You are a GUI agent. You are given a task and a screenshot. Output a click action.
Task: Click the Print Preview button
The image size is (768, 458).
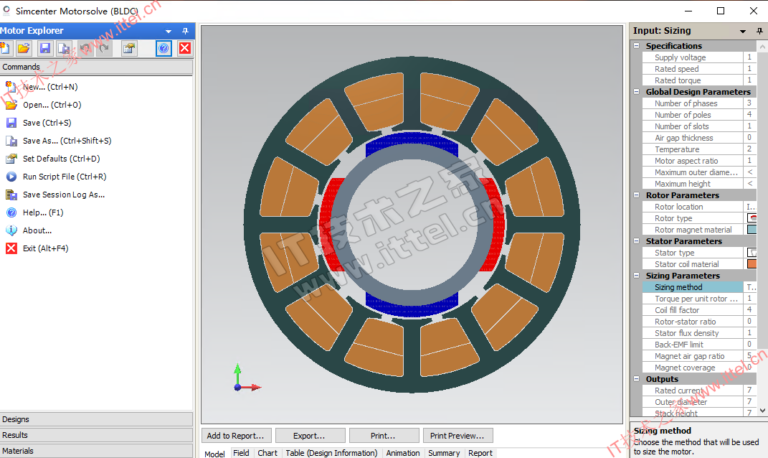(459, 436)
